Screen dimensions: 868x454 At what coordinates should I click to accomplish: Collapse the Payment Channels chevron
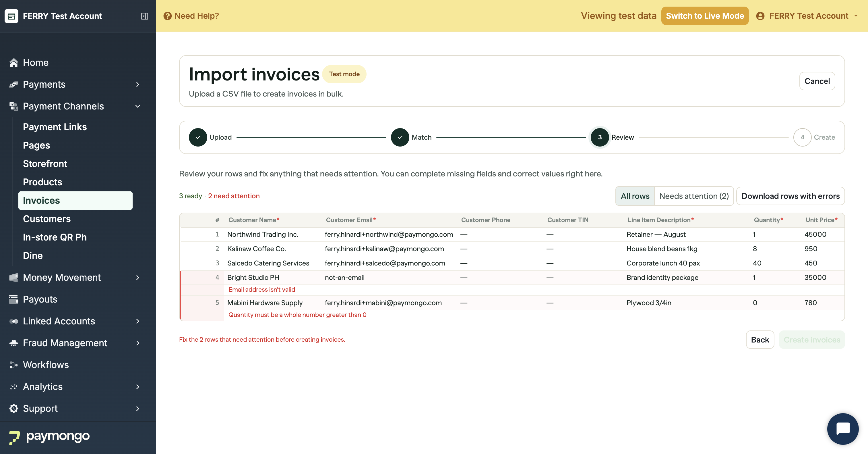[x=137, y=106]
